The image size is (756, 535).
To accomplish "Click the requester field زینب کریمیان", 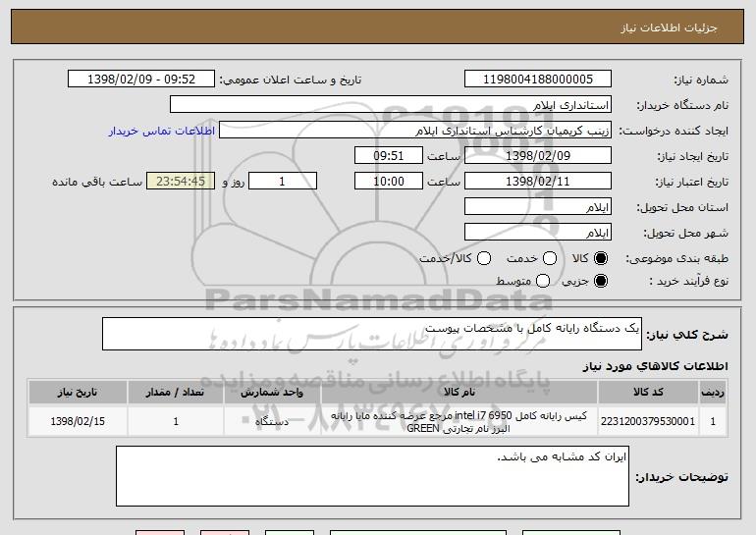I will coord(415,131).
